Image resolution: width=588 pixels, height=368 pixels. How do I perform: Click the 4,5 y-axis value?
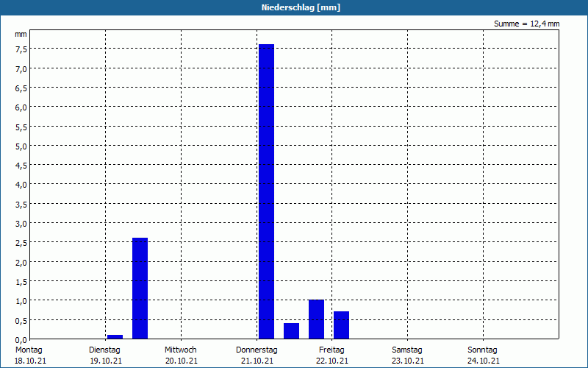pyautogui.click(x=21, y=166)
